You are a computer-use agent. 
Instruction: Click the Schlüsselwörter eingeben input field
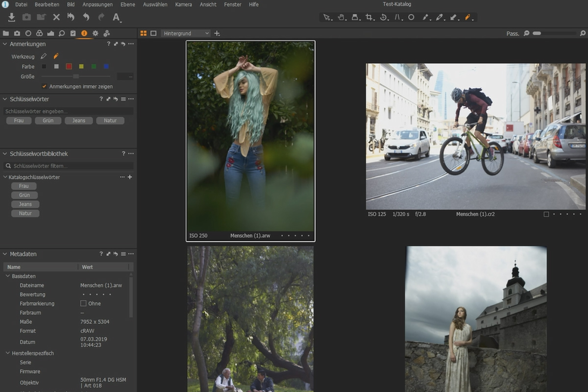pos(68,111)
